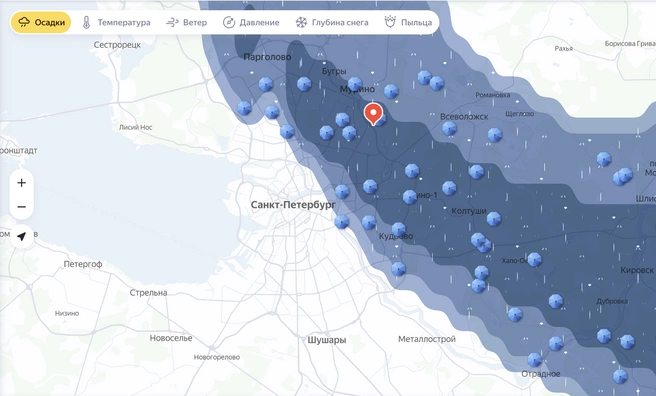656x396 pixels.
Task: Click the Кировск map label
Action: pyautogui.click(x=637, y=270)
